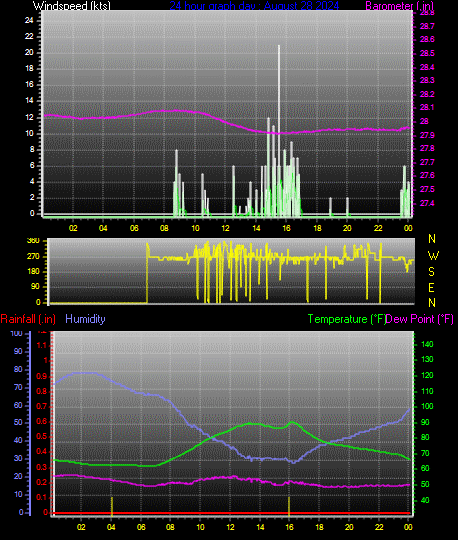Click the 'S' compass letter
This screenshot has width=458, height=540.
[431, 272]
